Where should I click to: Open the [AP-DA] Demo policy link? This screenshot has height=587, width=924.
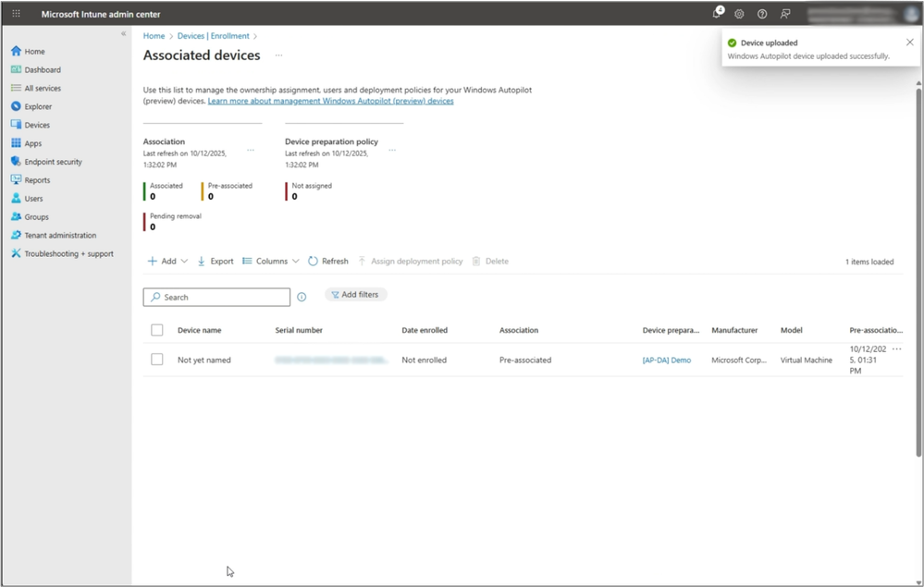point(667,360)
